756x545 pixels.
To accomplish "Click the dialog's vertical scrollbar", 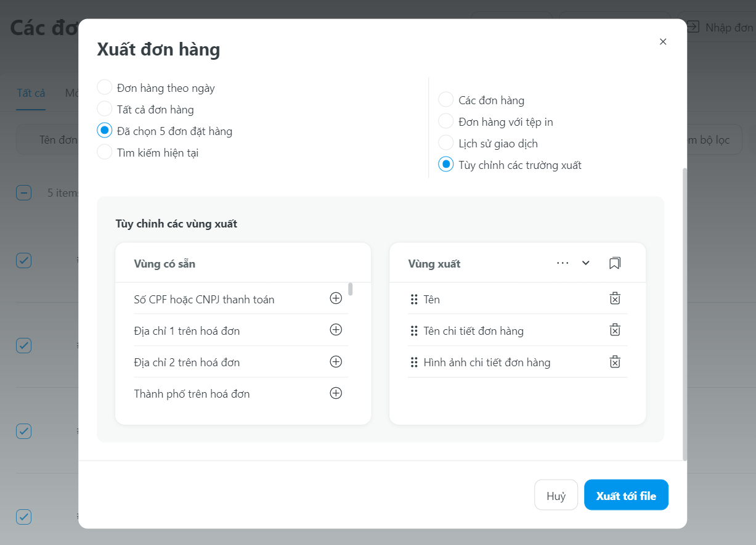I will 684,313.
